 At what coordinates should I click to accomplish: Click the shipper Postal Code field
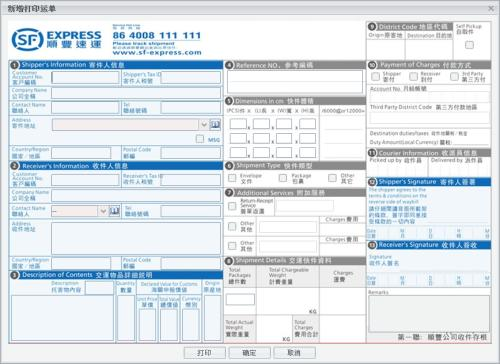(191, 153)
